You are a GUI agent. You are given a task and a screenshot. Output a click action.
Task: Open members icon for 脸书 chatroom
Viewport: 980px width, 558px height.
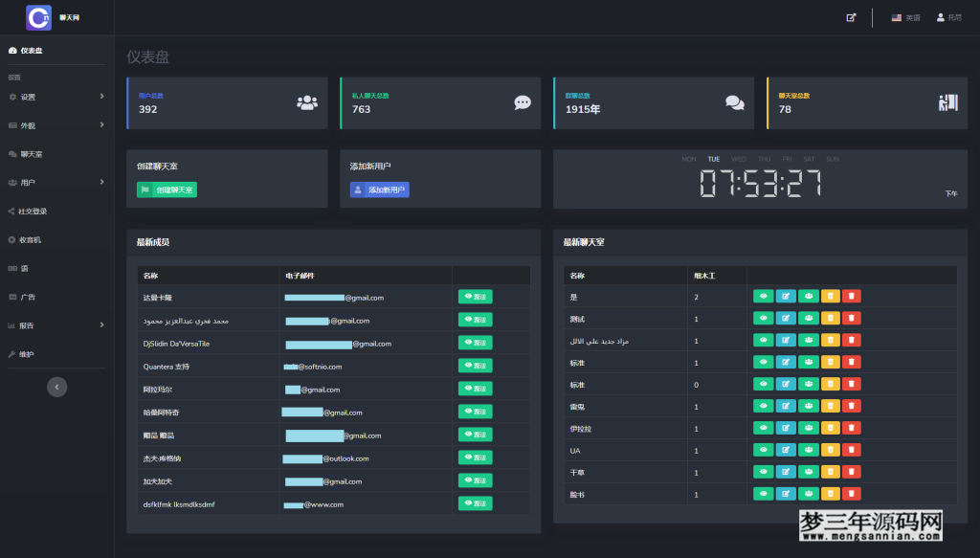point(808,495)
